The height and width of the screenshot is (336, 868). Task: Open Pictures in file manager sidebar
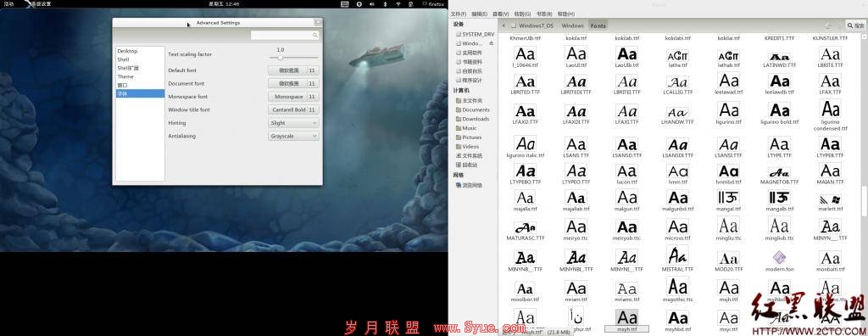pyautogui.click(x=468, y=137)
